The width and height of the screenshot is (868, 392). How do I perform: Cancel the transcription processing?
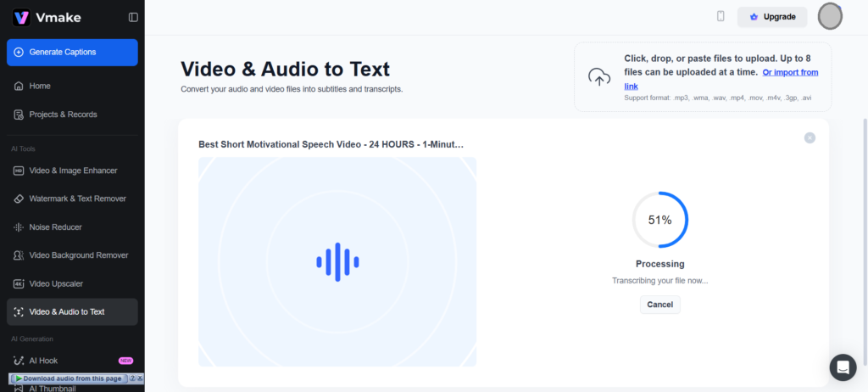point(659,305)
